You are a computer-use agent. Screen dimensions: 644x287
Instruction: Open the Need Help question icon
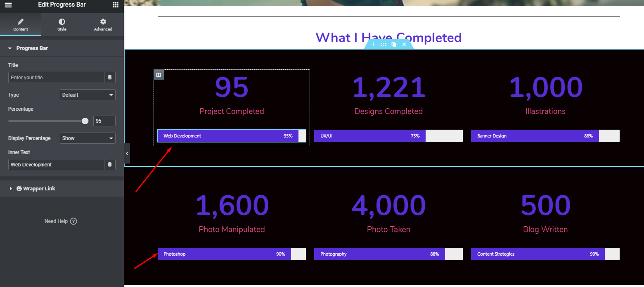73,221
